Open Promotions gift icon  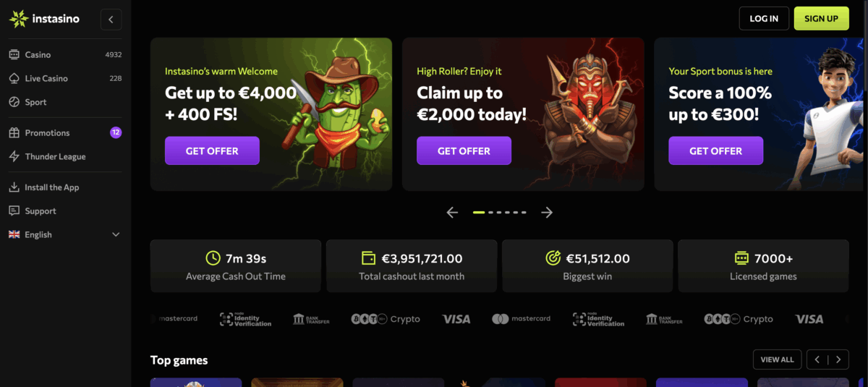[14, 133]
